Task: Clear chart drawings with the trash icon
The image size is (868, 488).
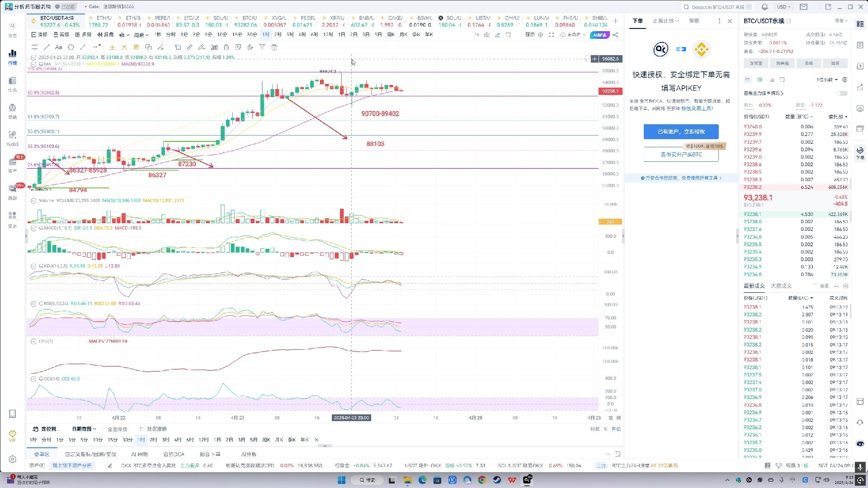Action: (274, 47)
